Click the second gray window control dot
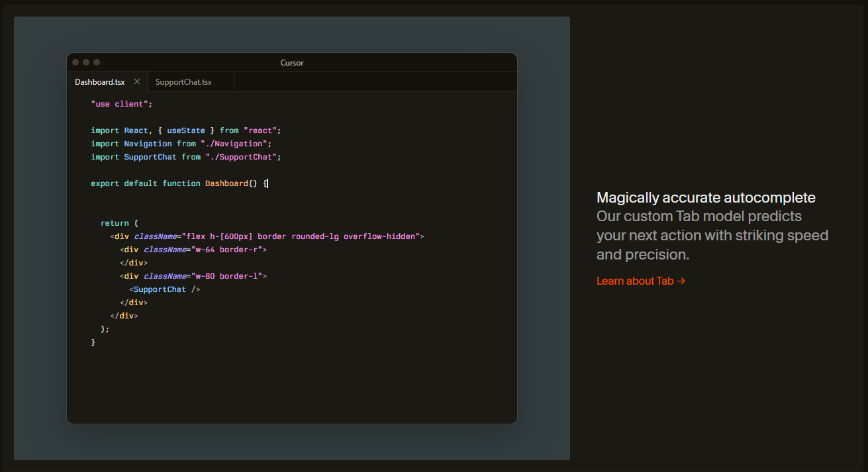The height and width of the screenshot is (472, 868). pos(86,62)
